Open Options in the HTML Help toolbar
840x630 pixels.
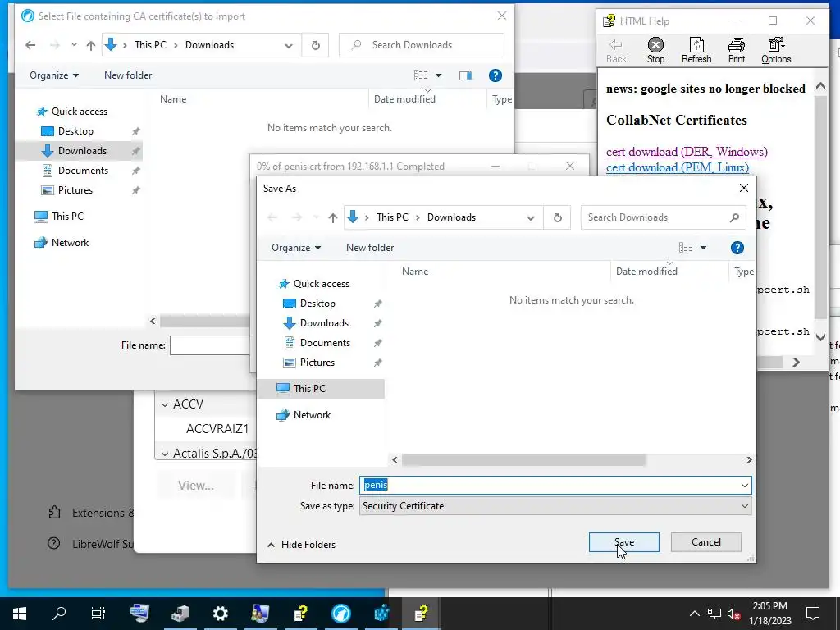coord(776,51)
